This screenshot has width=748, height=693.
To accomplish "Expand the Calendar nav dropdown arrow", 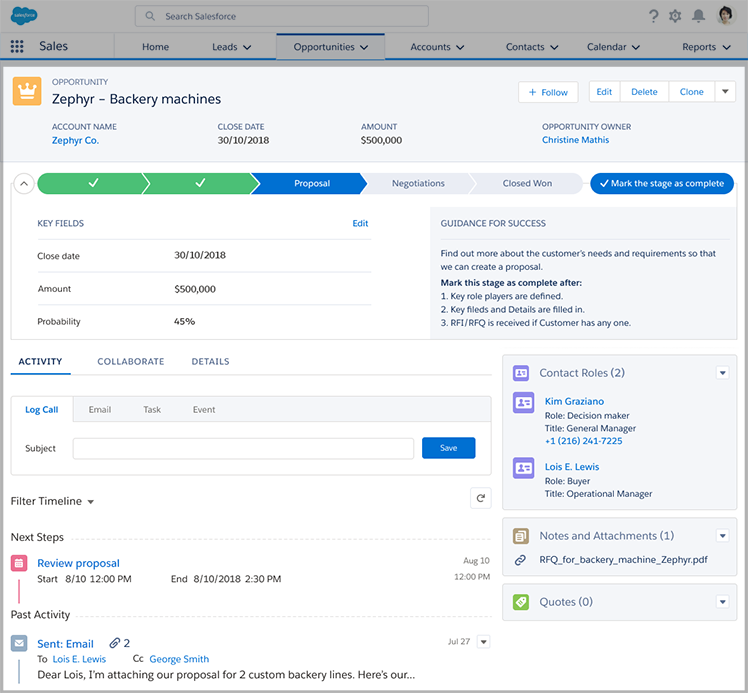I will [x=635, y=47].
